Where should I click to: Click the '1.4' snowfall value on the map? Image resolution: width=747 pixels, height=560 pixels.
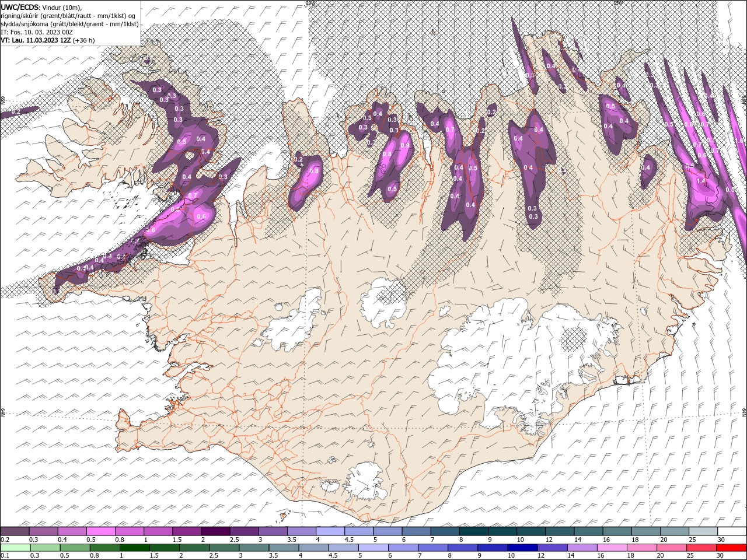tap(701, 181)
